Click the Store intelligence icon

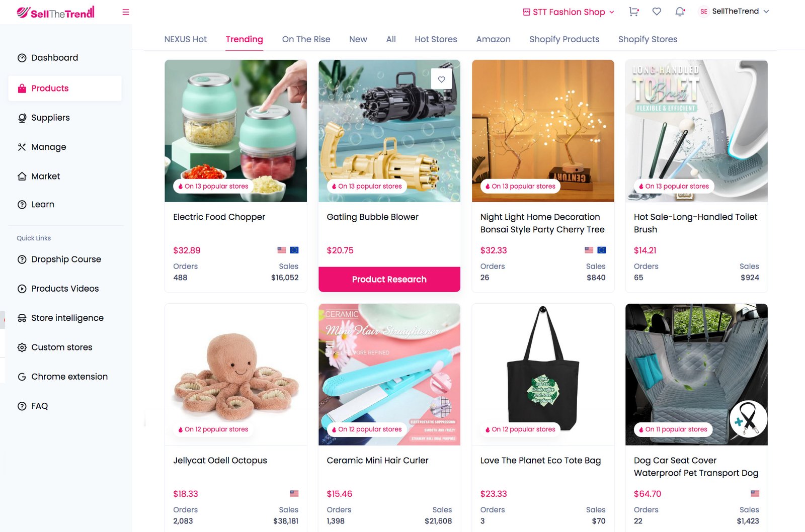(x=22, y=318)
